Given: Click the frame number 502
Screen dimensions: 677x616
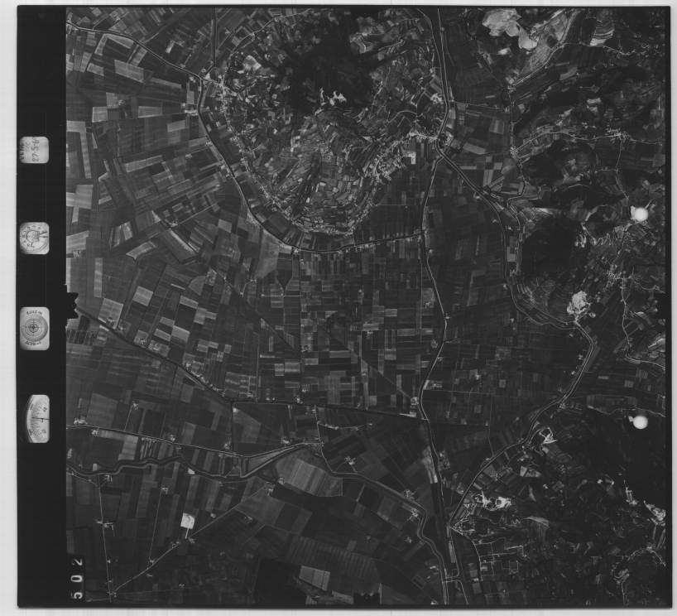Looking at the screenshot, I should (x=78, y=579).
